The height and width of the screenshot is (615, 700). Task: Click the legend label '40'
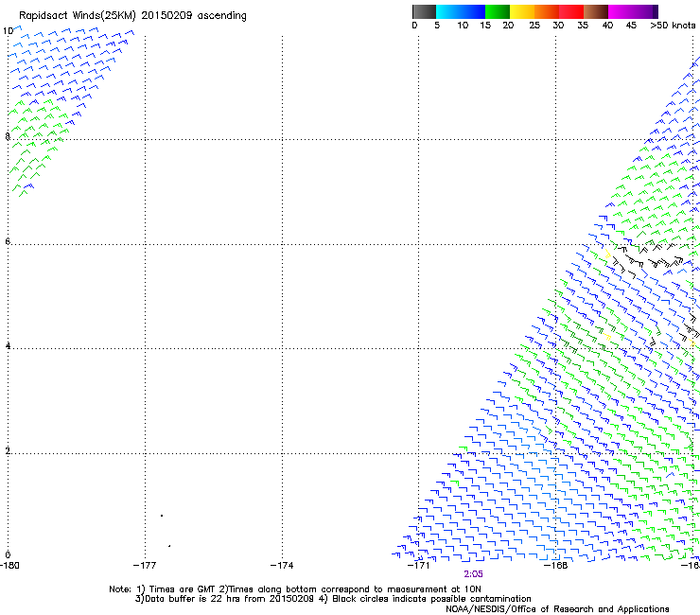tap(607, 26)
